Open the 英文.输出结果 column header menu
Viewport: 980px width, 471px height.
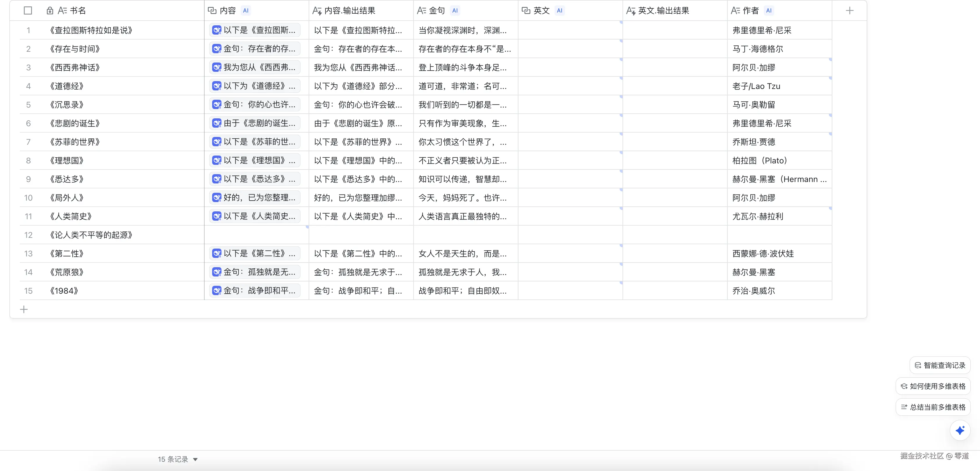(x=664, y=11)
